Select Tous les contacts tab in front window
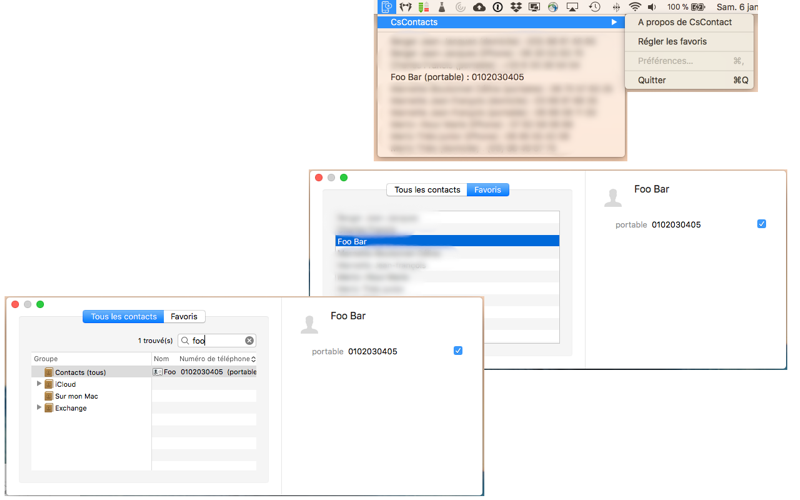The image size is (800, 500). pos(123,317)
